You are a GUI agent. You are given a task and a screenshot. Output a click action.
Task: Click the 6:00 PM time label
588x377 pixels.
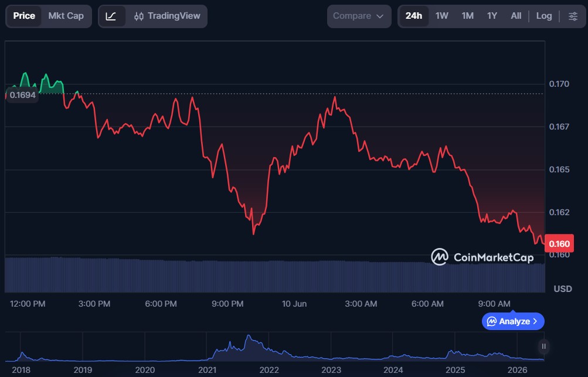[161, 304]
